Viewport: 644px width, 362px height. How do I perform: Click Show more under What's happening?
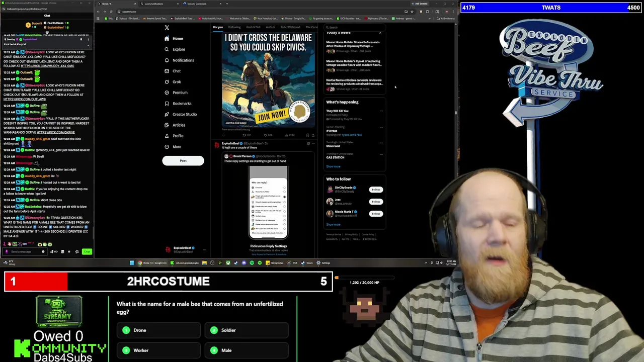(333, 166)
